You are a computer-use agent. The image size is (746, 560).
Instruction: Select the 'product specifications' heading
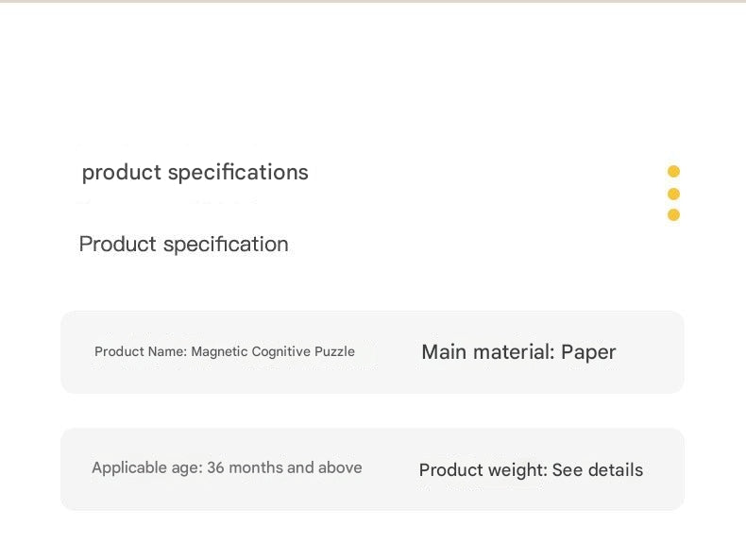tap(195, 173)
